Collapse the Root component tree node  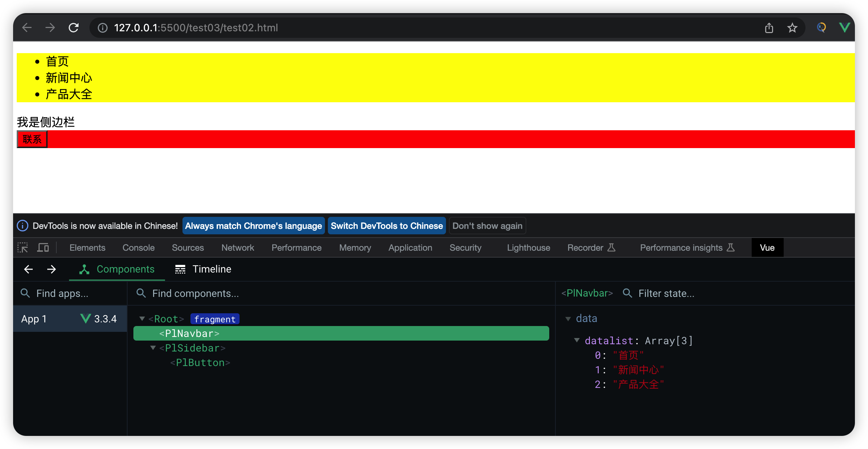click(142, 319)
